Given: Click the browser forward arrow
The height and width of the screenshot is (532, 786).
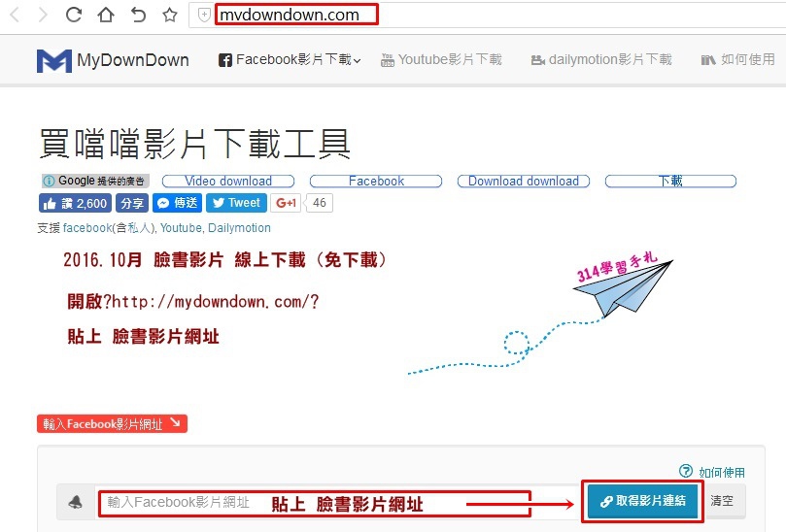Looking at the screenshot, I should 43,15.
